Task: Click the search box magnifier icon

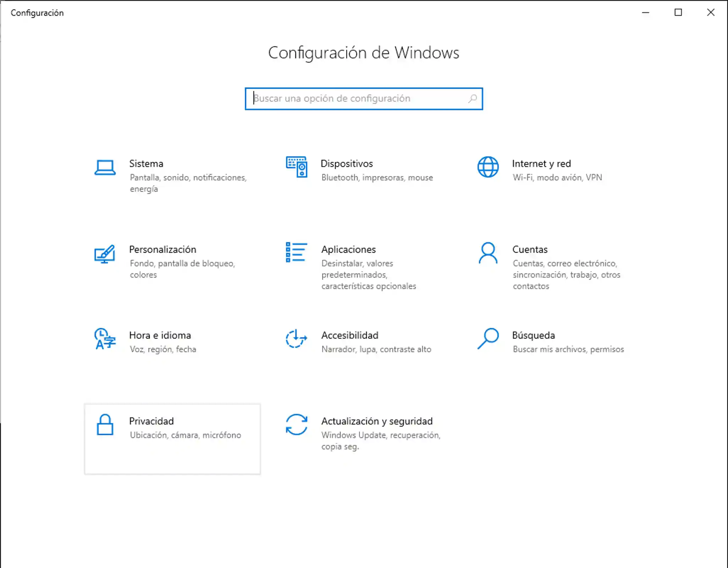Action: 473,99
